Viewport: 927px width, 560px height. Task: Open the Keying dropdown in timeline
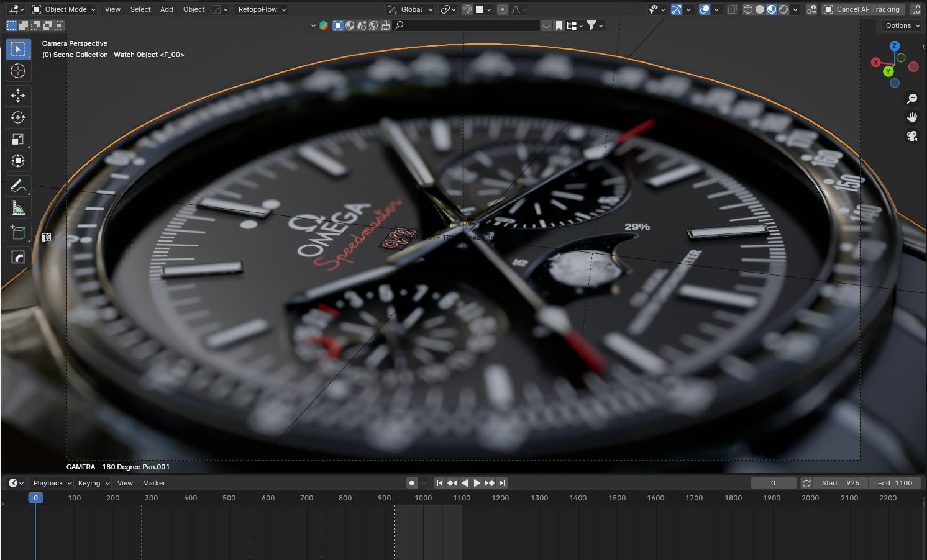pyautogui.click(x=93, y=483)
